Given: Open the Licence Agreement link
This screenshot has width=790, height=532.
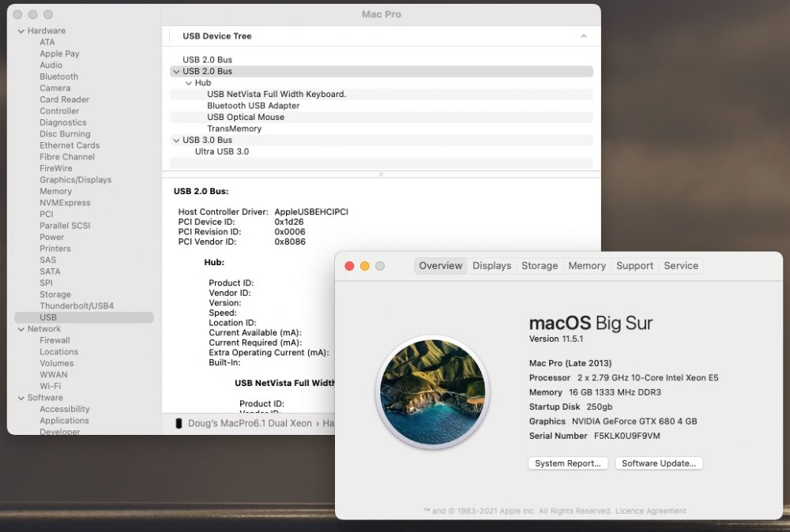Looking at the screenshot, I should point(650,511).
